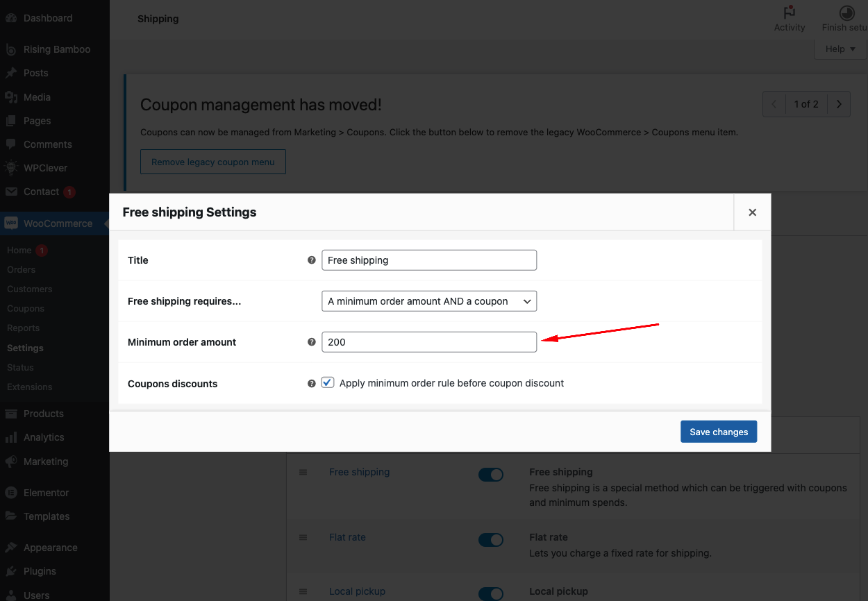Open the Free shipping method link
Viewport: 868px width, 601px height.
pos(359,472)
